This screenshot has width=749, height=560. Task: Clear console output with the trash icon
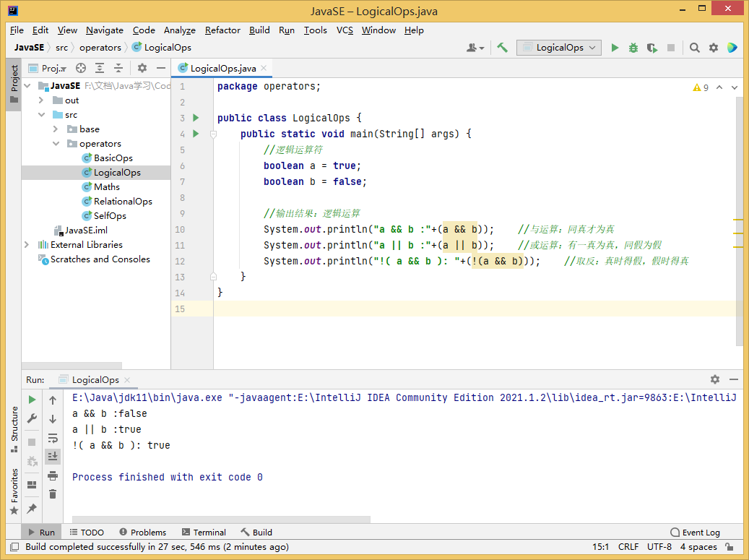click(x=53, y=494)
